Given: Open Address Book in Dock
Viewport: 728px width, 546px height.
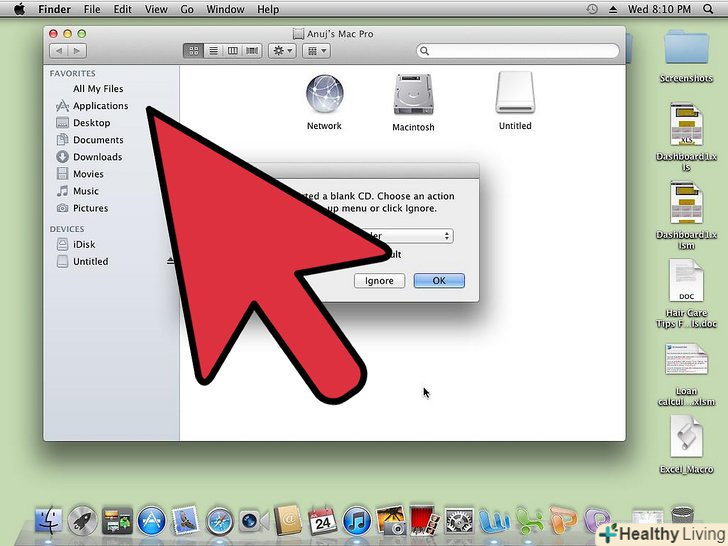Looking at the screenshot, I should tap(288, 520).
